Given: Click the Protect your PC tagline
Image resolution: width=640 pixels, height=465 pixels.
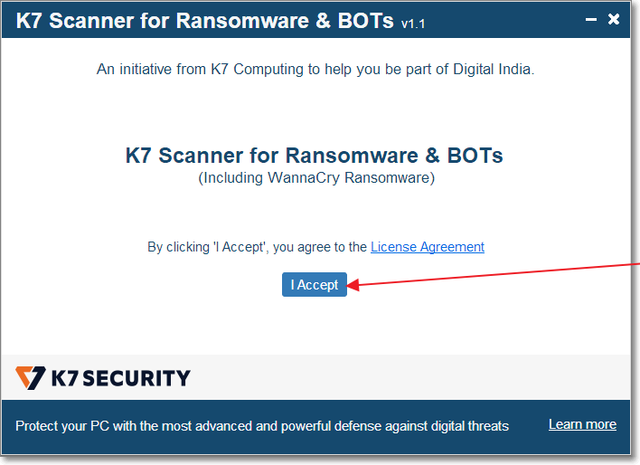Looking at the screenshot, I should (262, 426).
